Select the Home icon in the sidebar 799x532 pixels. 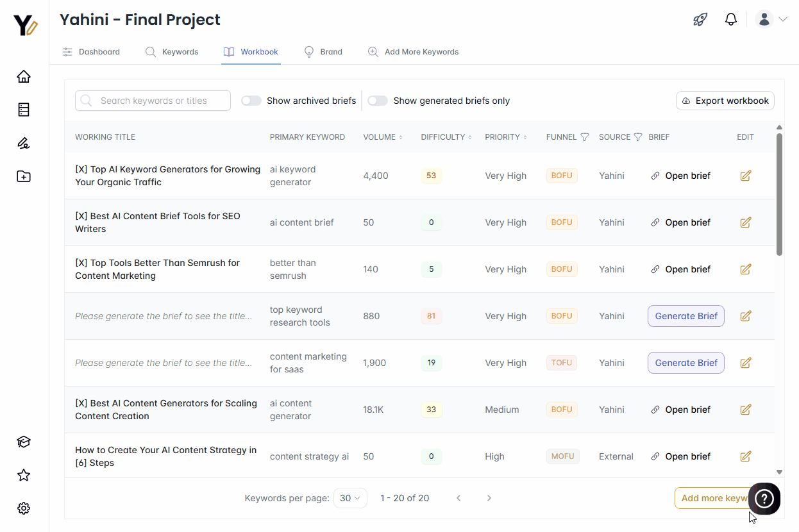[x=23, y=76]
